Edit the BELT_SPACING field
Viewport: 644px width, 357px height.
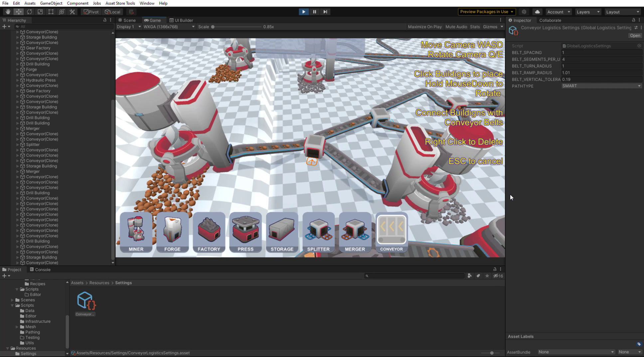(x=601, y=53)
